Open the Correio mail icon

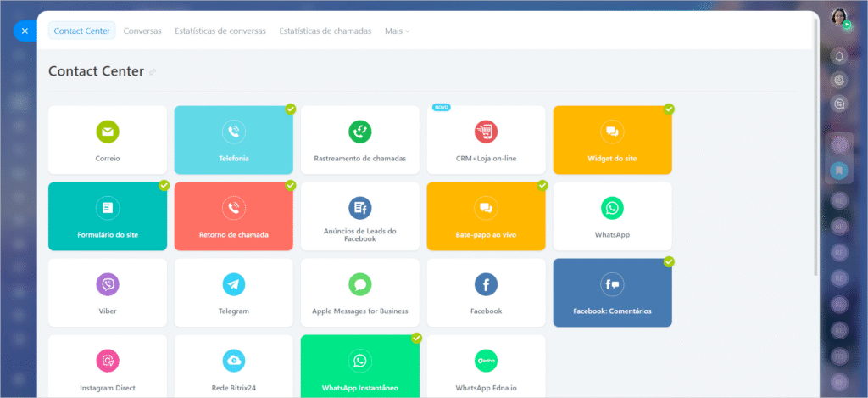click(108, 132)
